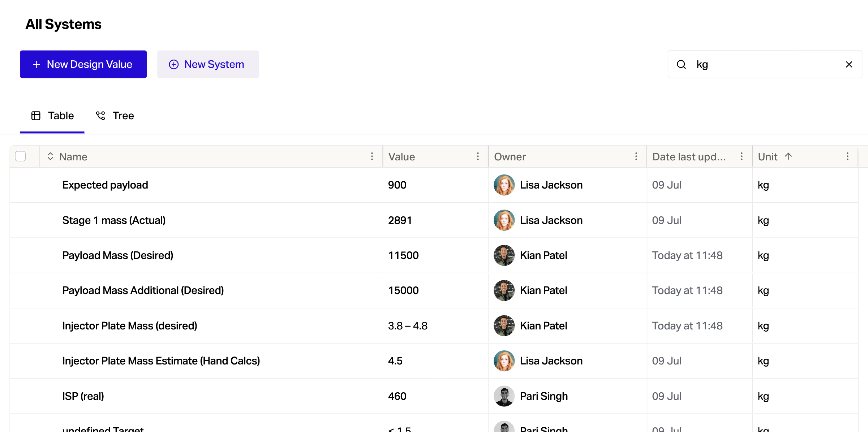Click the search magnifier icon
This screenshot has height=432, width=868.
click(681, 64)
